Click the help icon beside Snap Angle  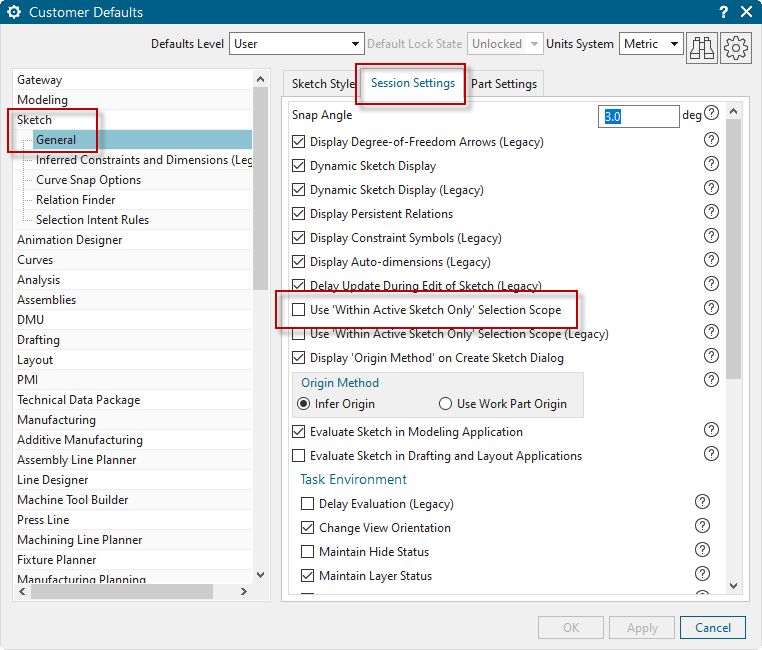(x=712, y=114)
